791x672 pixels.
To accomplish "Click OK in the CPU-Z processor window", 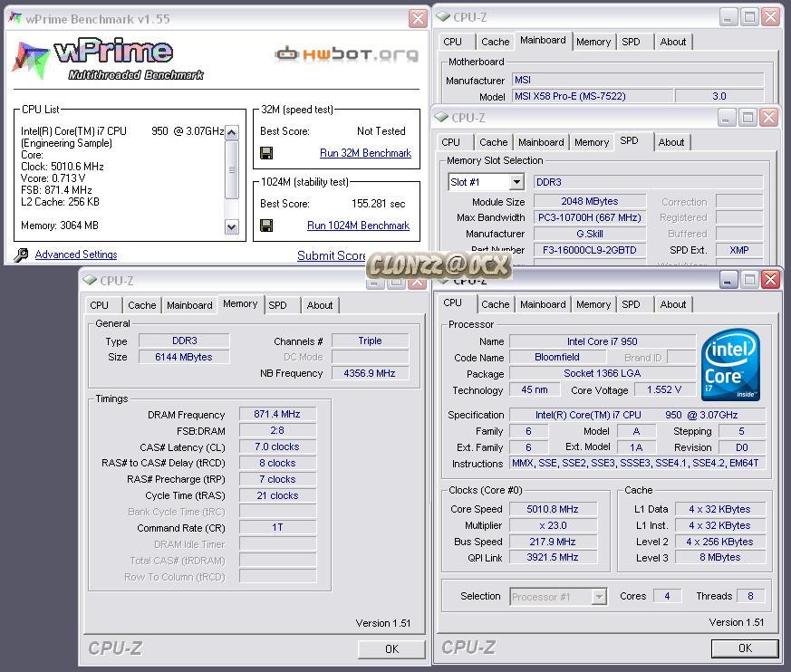I will tap(745, 648).
